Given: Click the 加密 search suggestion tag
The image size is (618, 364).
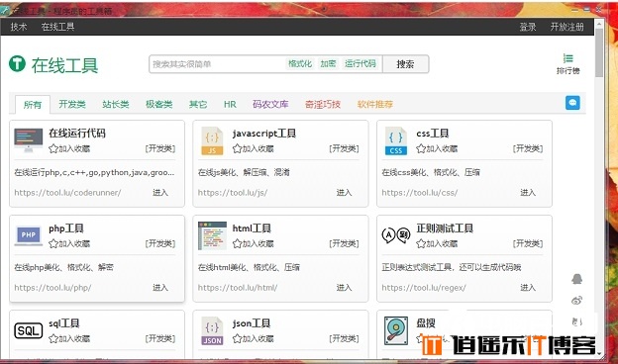Looking at the screenshot, I should click(x=328, y=63).
